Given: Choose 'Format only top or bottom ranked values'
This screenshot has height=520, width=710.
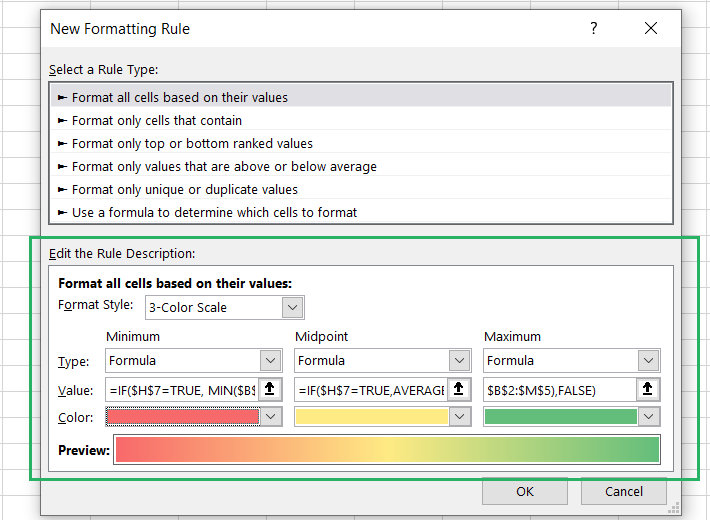Looking at the screenshot, I should [192, 143].
